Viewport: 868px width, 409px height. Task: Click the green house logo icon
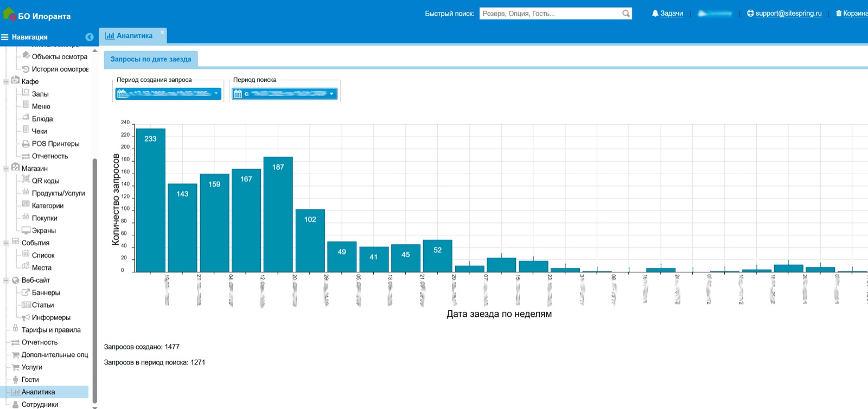coord(9,13)
